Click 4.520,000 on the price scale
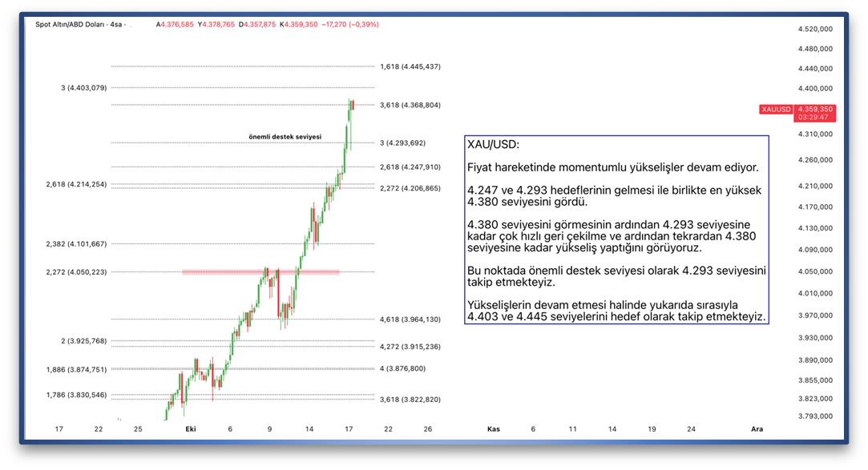This screenshot has width=868, height=470. [813, 29]
